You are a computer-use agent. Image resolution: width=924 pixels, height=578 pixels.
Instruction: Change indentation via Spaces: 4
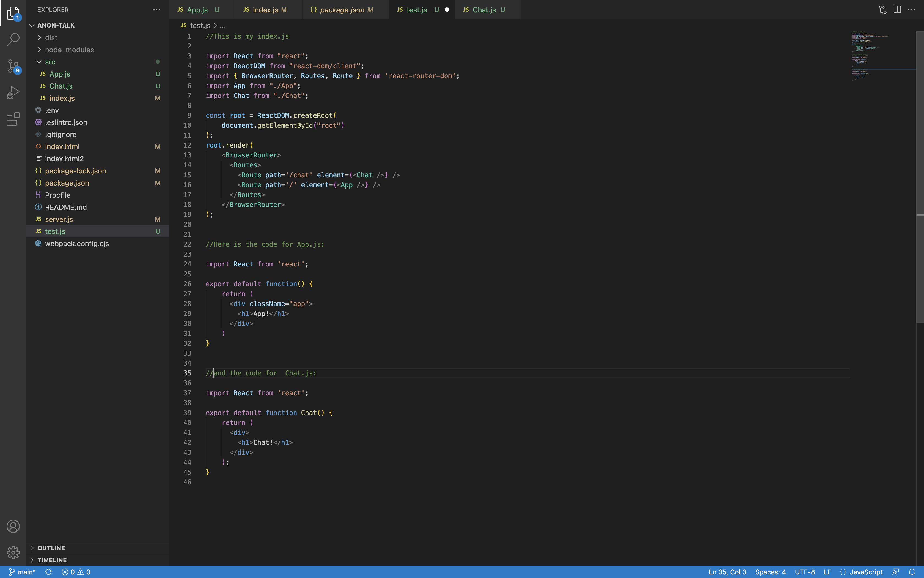click(770, 572)
